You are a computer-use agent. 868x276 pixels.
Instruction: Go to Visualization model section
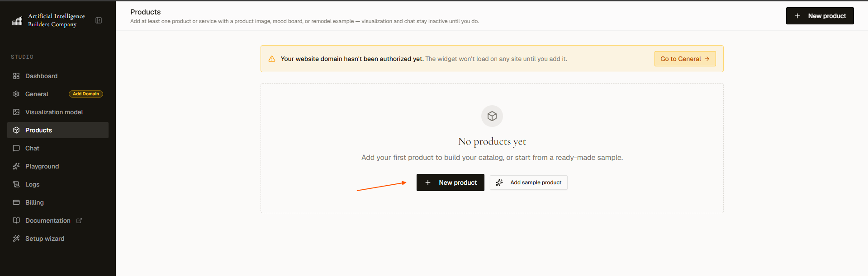[x=58, y=112]
